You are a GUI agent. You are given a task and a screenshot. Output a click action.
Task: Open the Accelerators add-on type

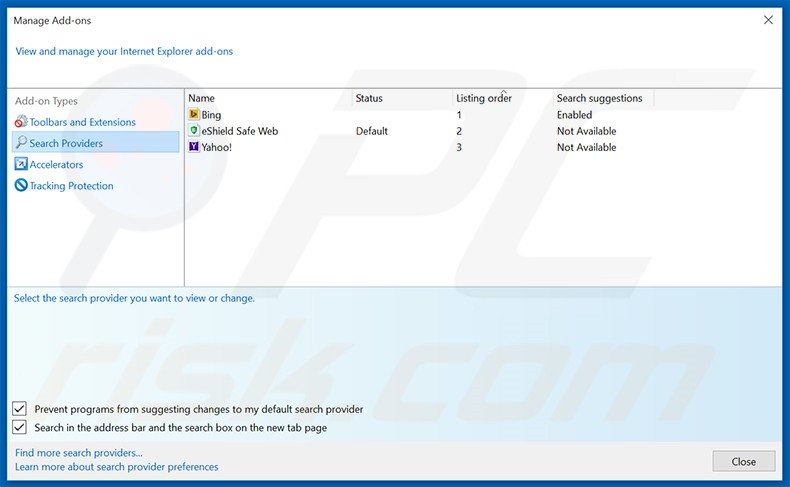pos(56,164)
